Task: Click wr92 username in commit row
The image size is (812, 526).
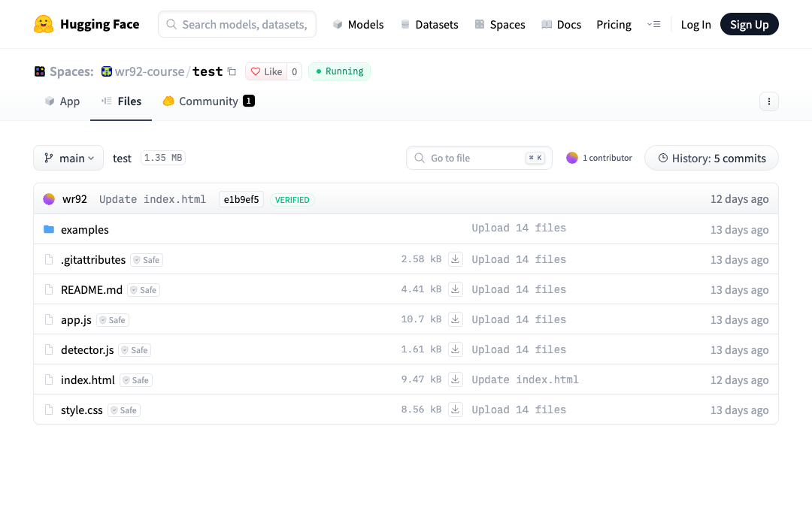Action: coord(74,199)
